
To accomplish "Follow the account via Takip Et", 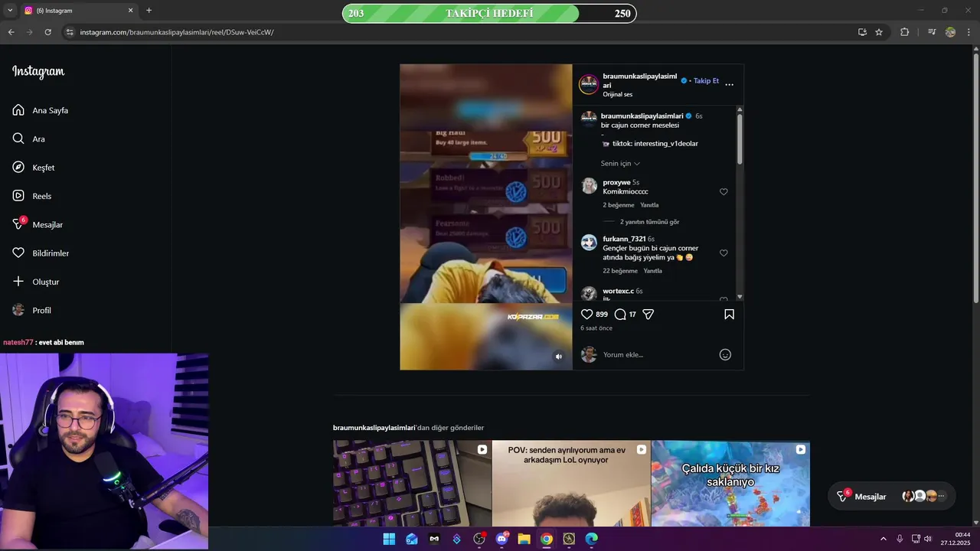I will click(706, 80).
